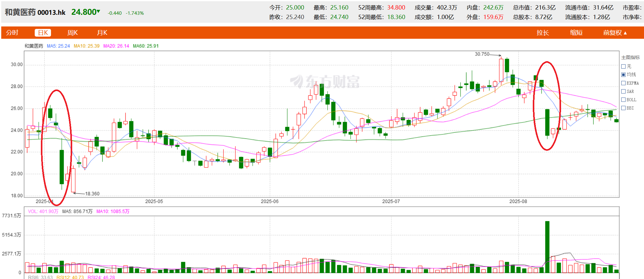
Task: Click the 30.00 price axis label
Action: (17, 65)
